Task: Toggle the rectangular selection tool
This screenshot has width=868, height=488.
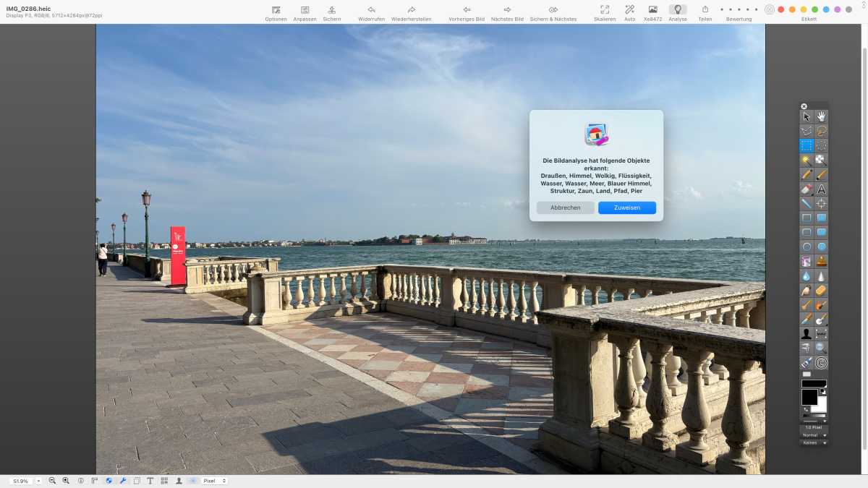Action: pos(807,145)
